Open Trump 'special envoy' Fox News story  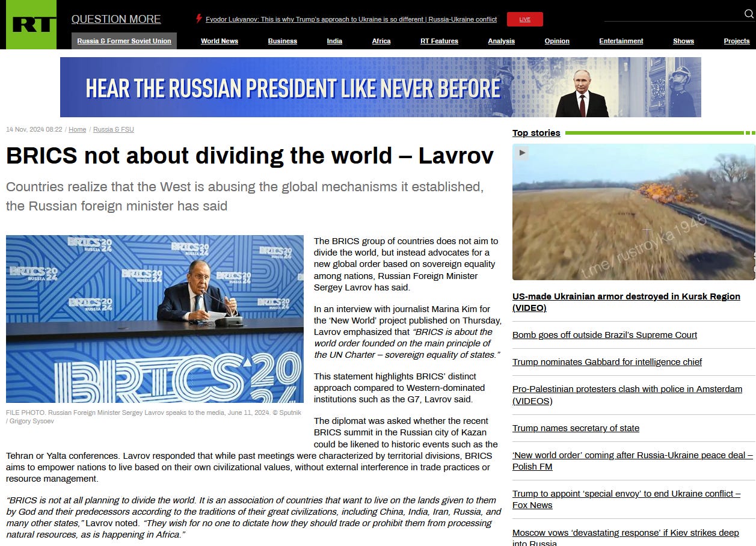[627, 499]
